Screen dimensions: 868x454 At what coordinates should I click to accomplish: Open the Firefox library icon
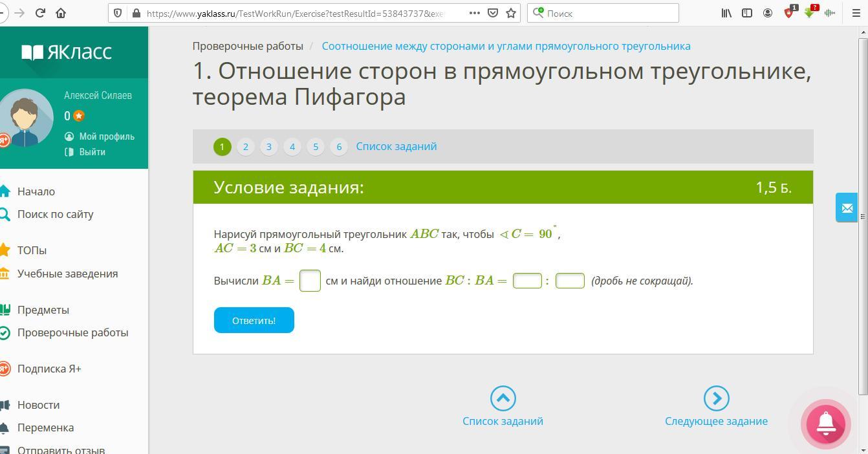[x=726, y=13]
